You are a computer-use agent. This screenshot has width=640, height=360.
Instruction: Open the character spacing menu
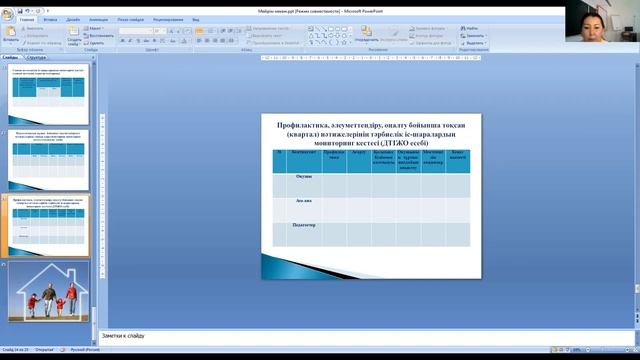click(x=163, y=41)
